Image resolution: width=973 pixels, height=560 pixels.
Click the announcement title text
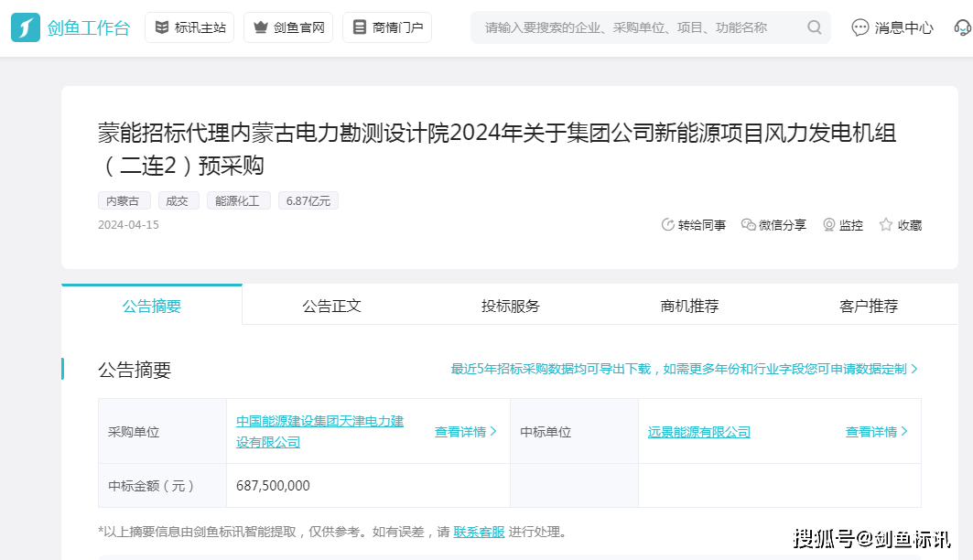point(496,149)
